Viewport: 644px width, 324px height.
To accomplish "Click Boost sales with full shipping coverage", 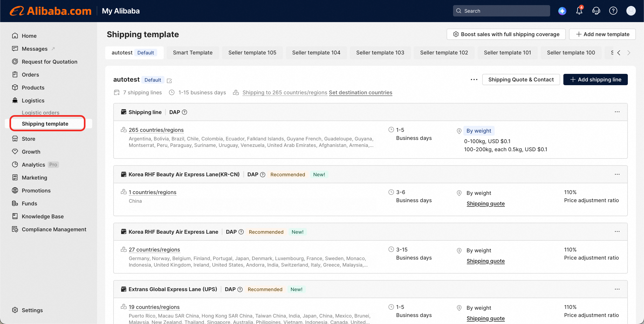I will (x=506, y=34).
